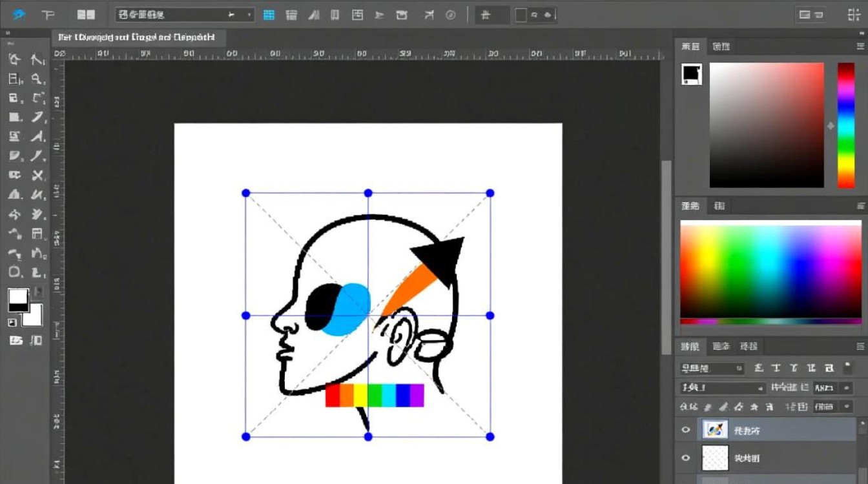Open the color panel's hamburger menu

click(x=860, y=46)
